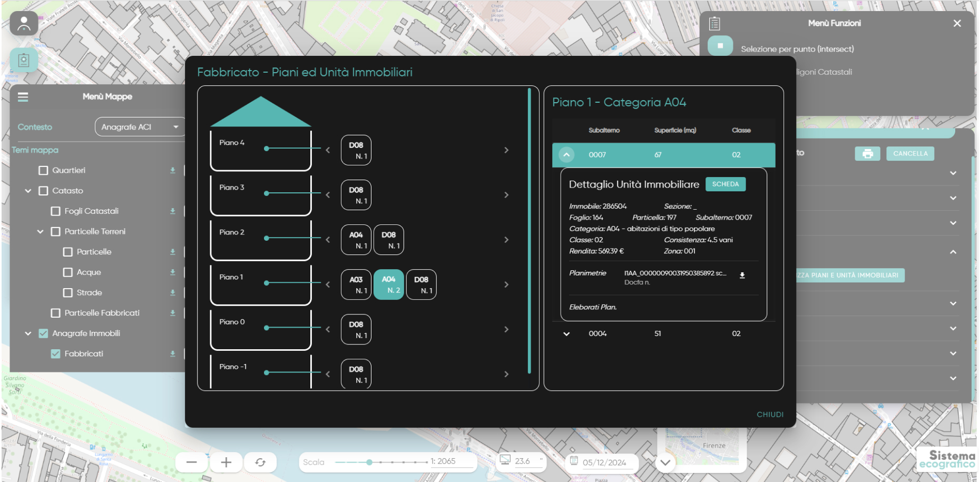Download the Acque layer
Screen dimensions: 980x482
(x=172, y=272)
